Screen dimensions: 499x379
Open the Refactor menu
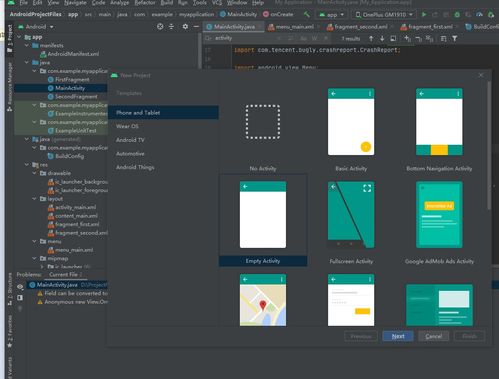[145, 3]
